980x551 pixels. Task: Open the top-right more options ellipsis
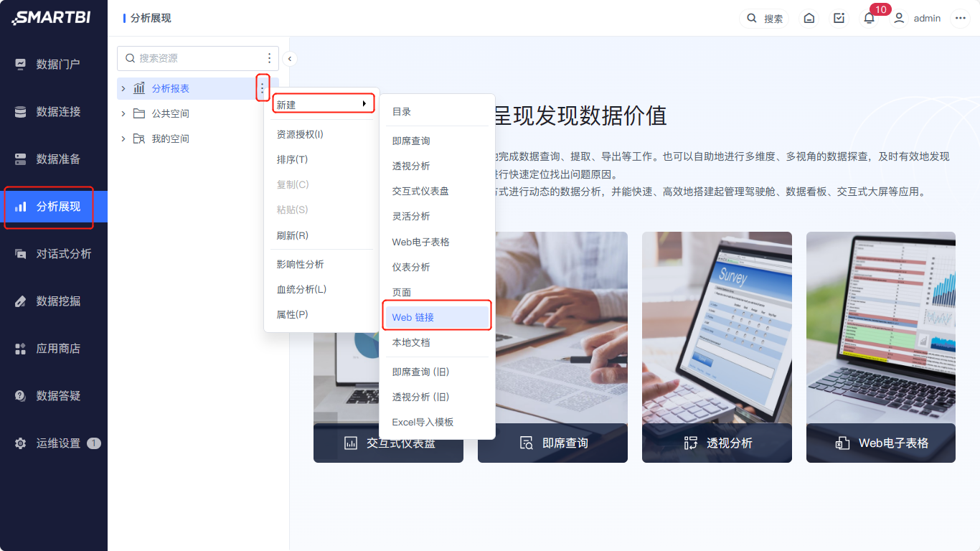[961, 19]
